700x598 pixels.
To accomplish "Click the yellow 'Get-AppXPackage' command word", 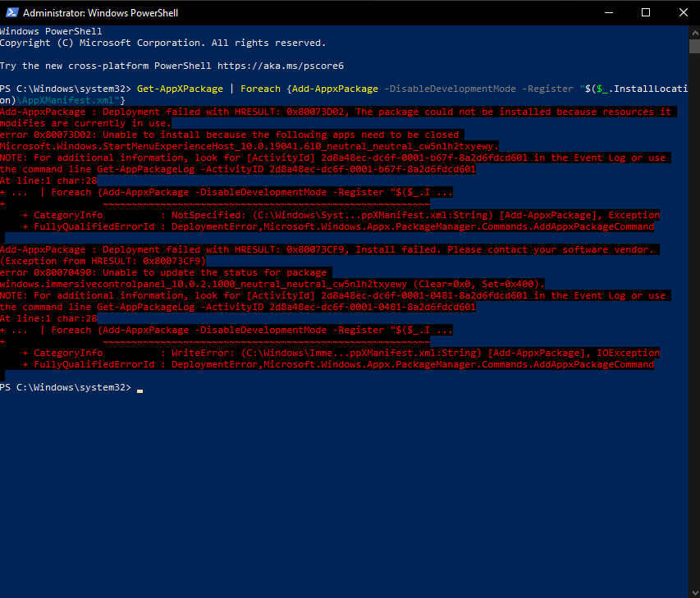I will point(180,89).
